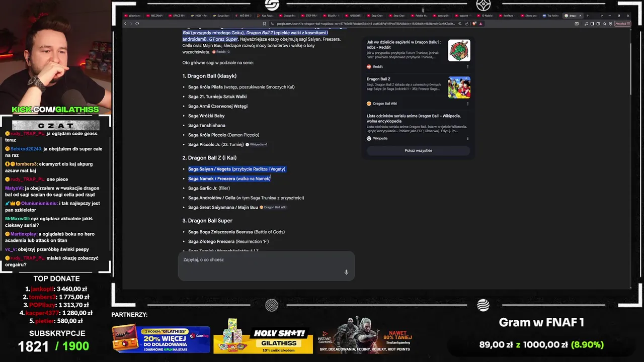Click the microphone icon in the prompt box

coord(346,272)
